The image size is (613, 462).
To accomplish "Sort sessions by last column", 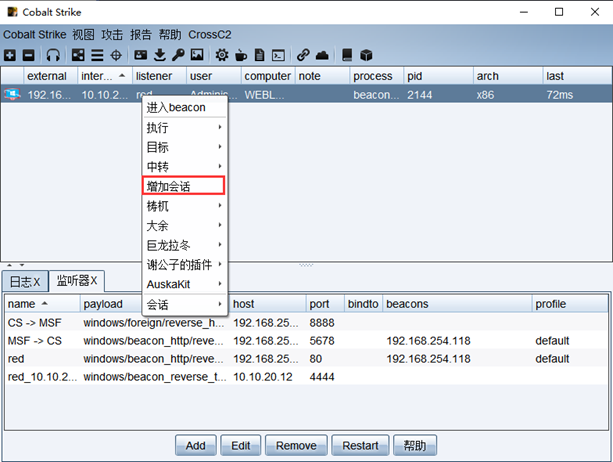I will coord(577,76).
